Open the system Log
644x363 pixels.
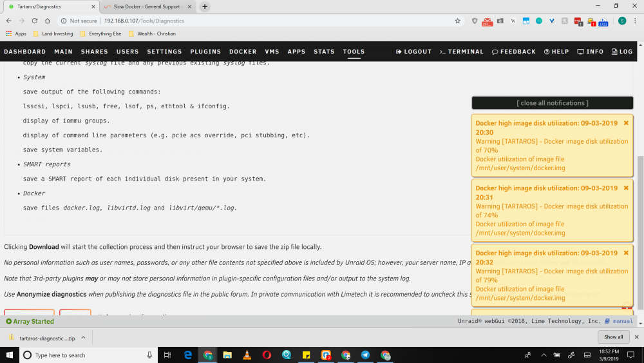622,52
